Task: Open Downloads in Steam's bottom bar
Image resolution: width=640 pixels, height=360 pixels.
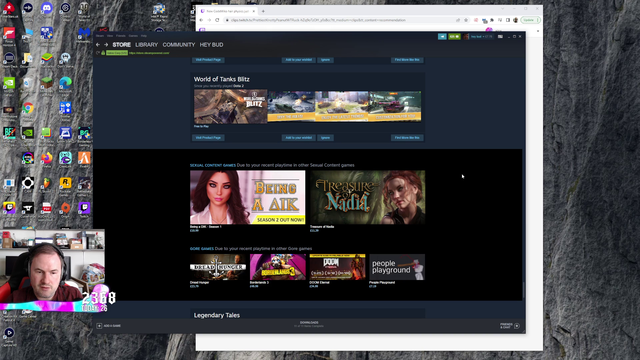Action: pyautogui.click(x=309, y=324)
